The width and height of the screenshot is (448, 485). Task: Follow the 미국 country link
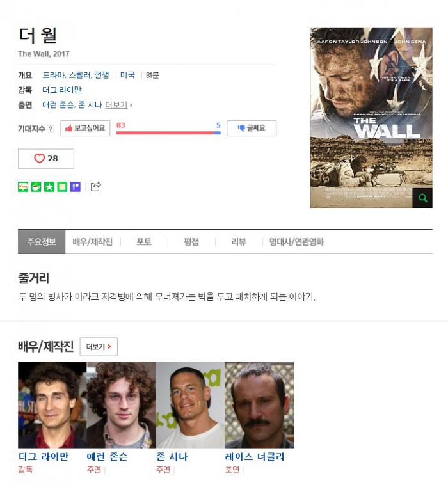(127, 75)
